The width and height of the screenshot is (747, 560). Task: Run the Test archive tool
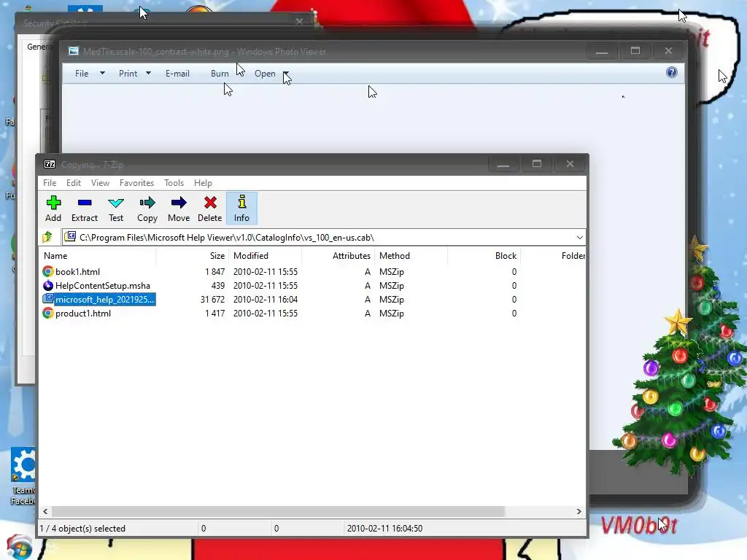click(x=116, y=209)
